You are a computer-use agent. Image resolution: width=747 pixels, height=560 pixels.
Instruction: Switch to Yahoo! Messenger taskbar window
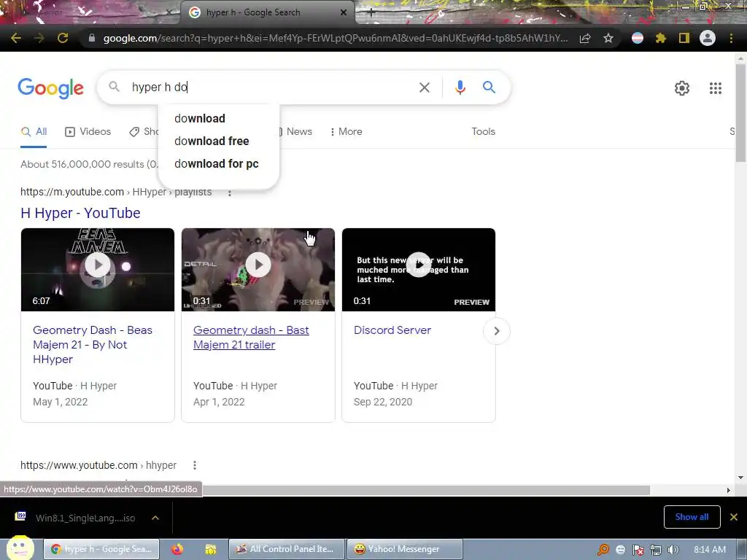pyautogui.click(x=404, y=549)
